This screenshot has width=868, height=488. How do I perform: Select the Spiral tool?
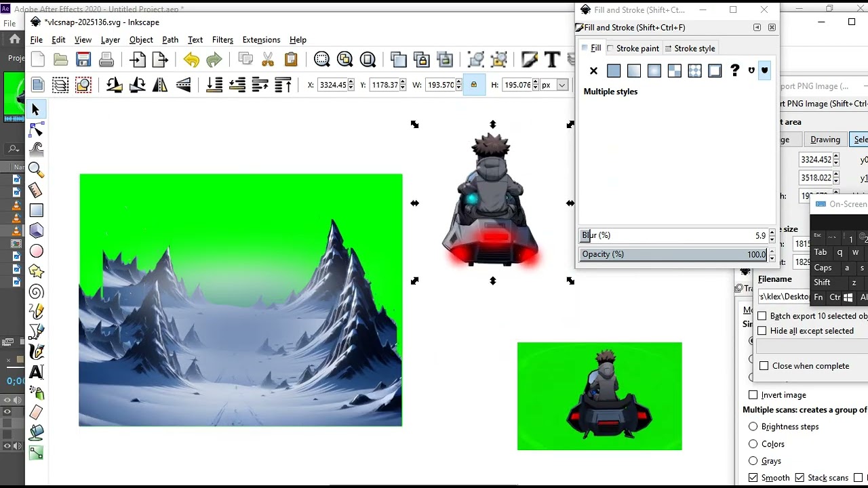click(x=36, y=292)
